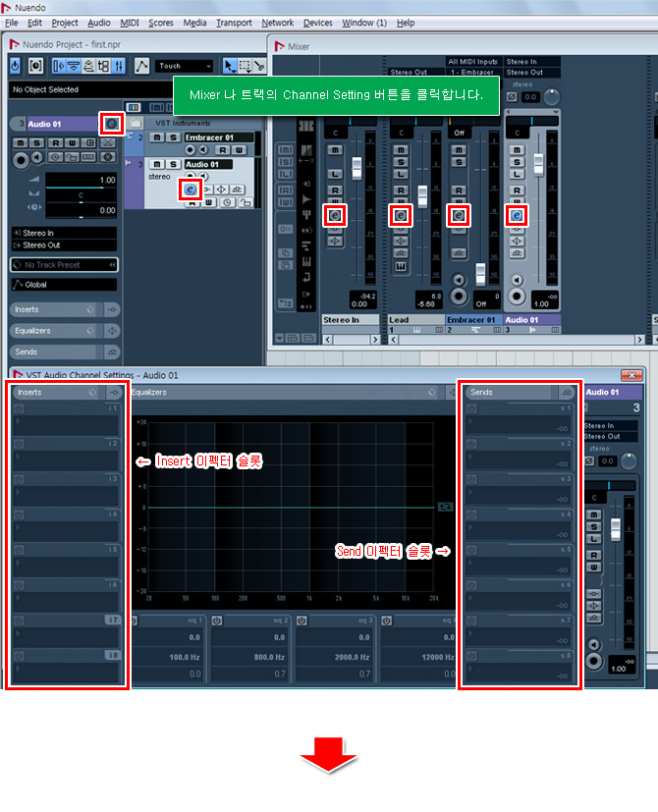Open the Window (1) menu
Image resolution: width=658 pixels, height=812 pixels.
click(x=364, y=23)
